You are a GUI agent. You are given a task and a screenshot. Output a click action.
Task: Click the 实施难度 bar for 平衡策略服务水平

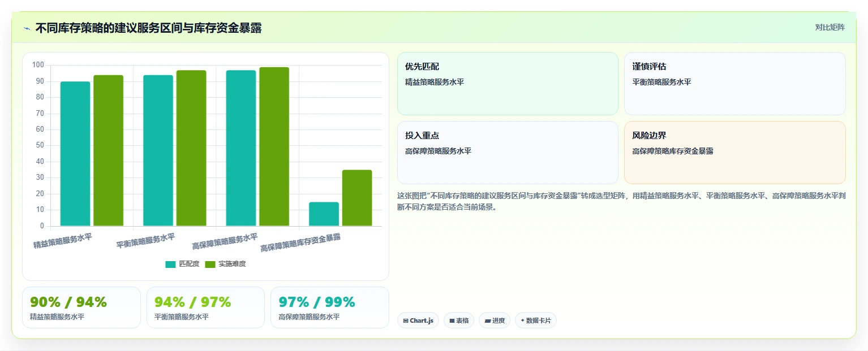click(191, 148)
